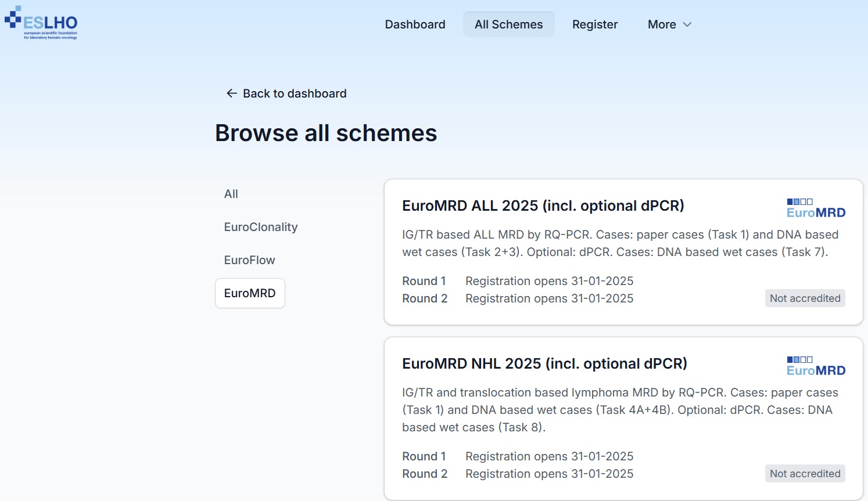
Task: Click the ESLHO logo in header
Action: pyautogui.click(x=41, y=23)
